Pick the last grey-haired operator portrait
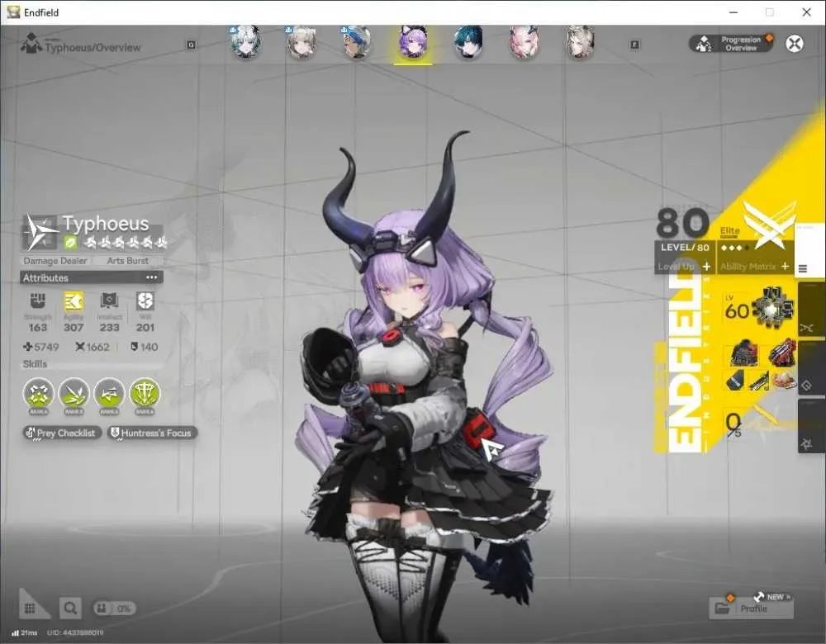Viewport: 826px width, 644px height. coord(580,42)
